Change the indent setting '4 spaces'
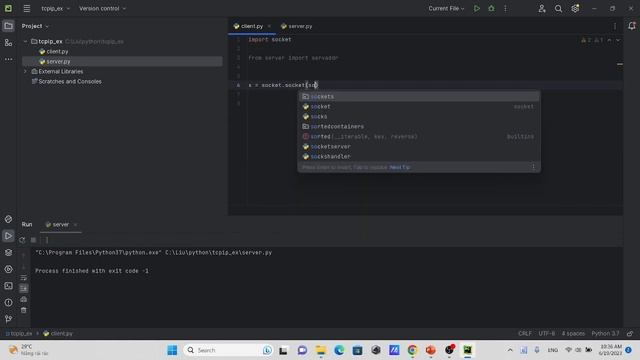The height and width of the screenshot is (360, 640). point(573,333)
